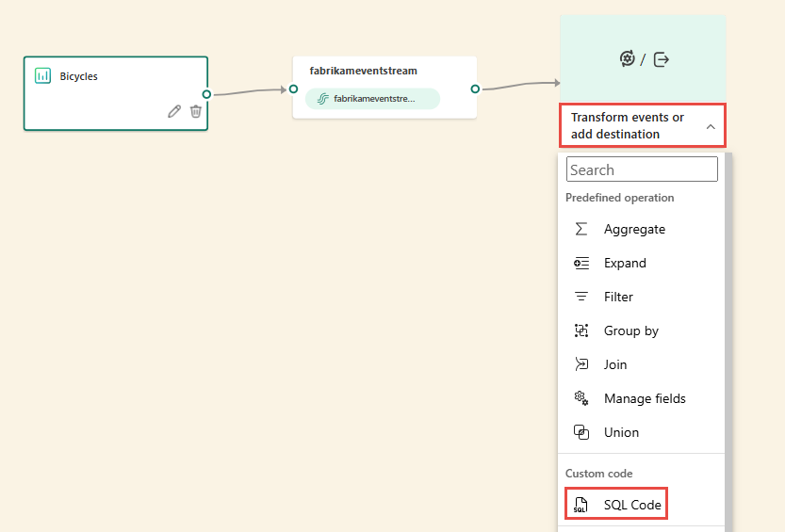Viewport: 785px width, 532px height.
Task: Click the Join operation icon
Action: click(581, 364)
